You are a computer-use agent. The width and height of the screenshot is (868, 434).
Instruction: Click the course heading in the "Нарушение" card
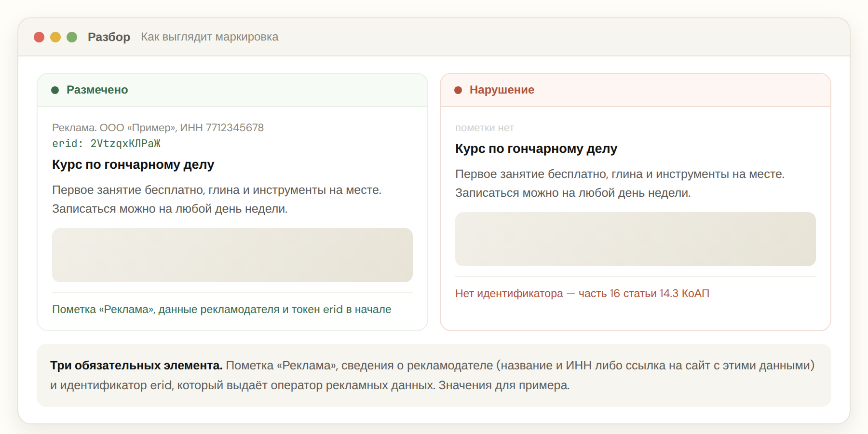tap(536, 149)
